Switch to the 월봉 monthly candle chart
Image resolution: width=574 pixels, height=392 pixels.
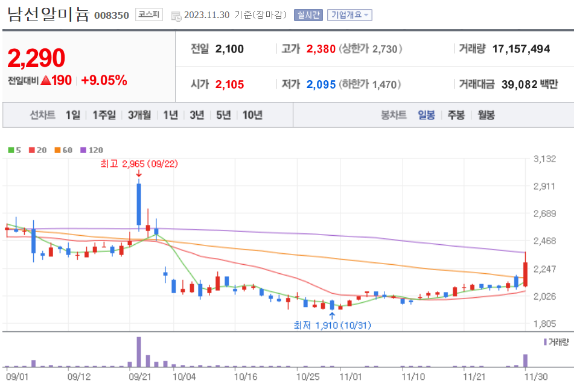pyautogui.click(x=486, y=115)
